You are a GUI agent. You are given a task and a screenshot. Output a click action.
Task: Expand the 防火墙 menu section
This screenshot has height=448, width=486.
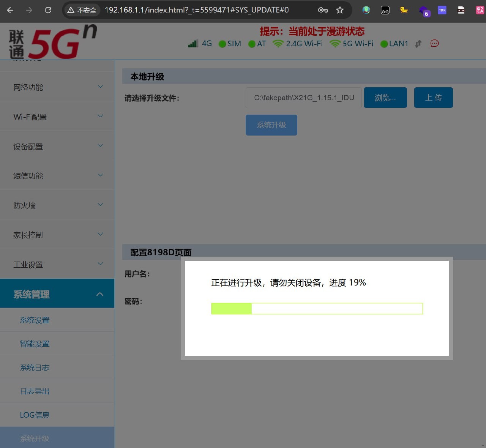[x=57, y=205]
